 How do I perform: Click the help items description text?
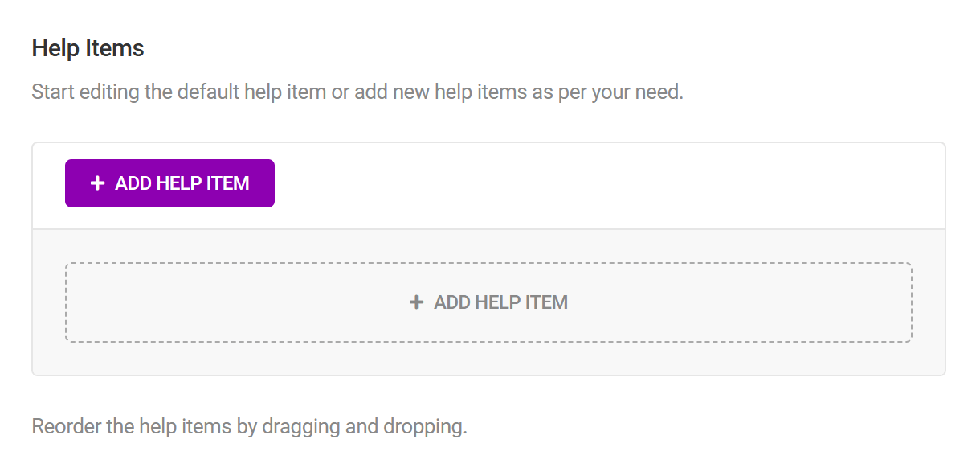(x=357, y=92)
